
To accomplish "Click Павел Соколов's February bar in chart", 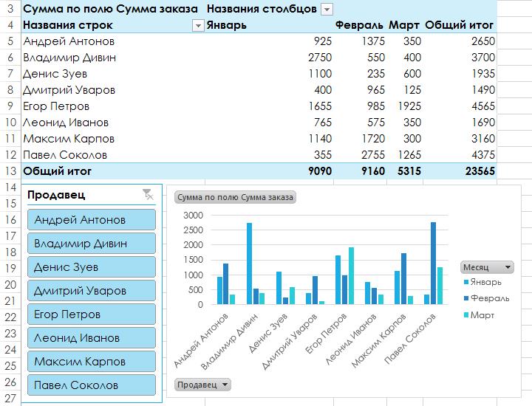I will (433, 264).
